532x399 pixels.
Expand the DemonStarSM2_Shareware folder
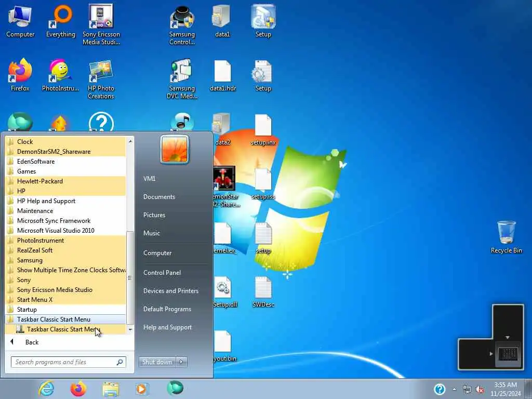65,151
